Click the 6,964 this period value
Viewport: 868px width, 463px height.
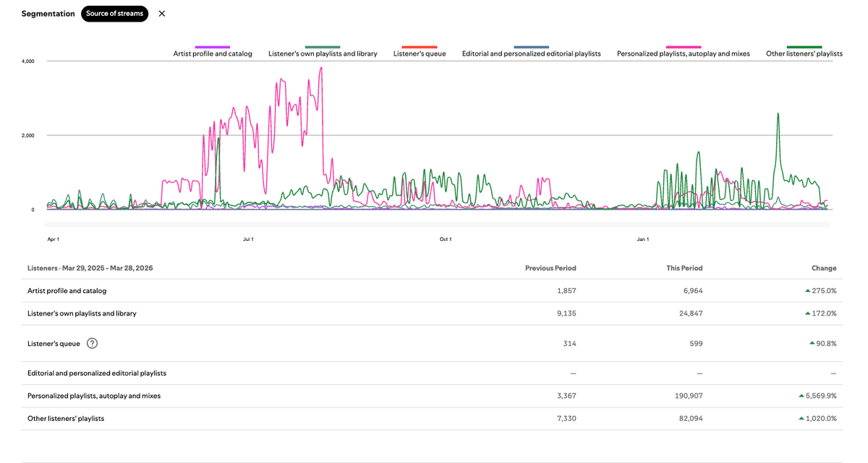(692, 291)
